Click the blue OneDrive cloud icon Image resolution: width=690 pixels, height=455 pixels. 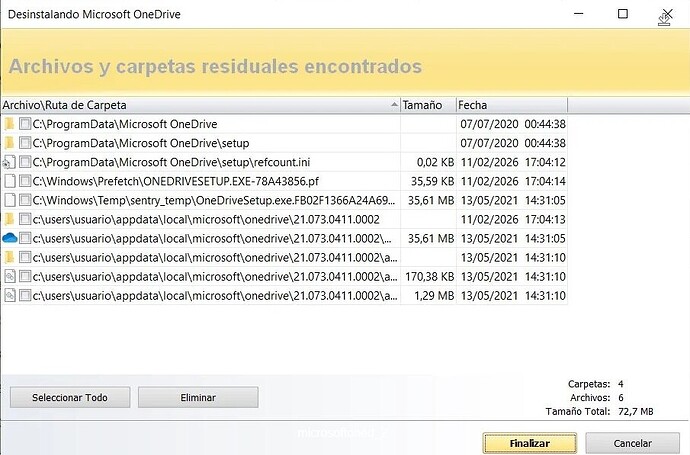(9, 239)
